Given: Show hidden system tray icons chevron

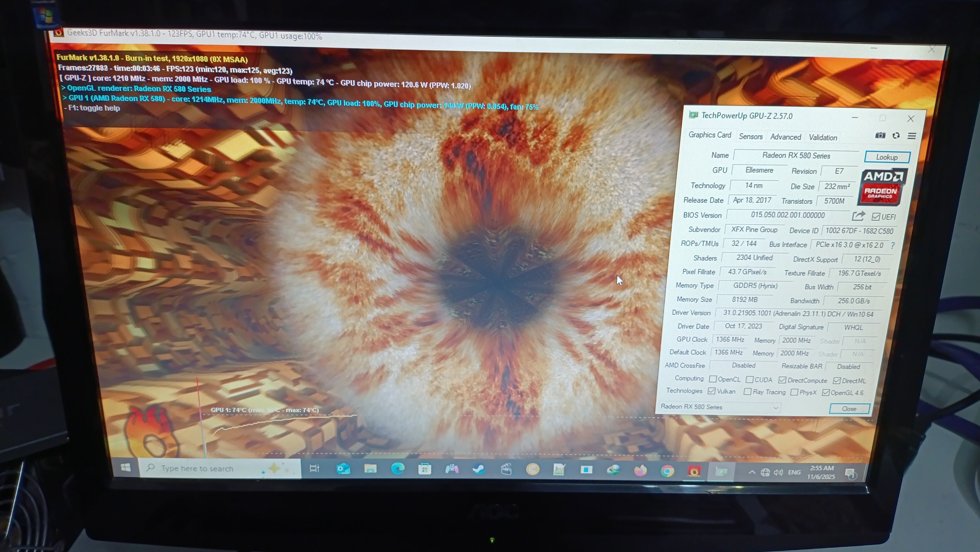Looking at the screenshot, I should click(751, 472).
